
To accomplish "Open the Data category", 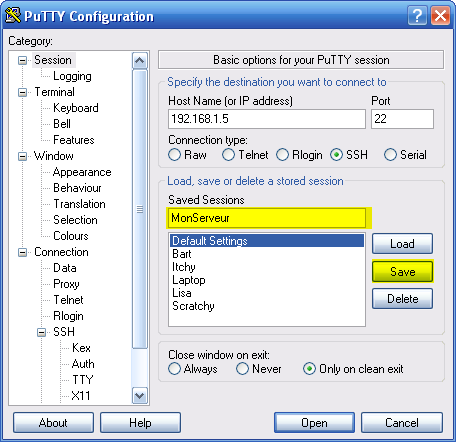I will coord(65,268).
